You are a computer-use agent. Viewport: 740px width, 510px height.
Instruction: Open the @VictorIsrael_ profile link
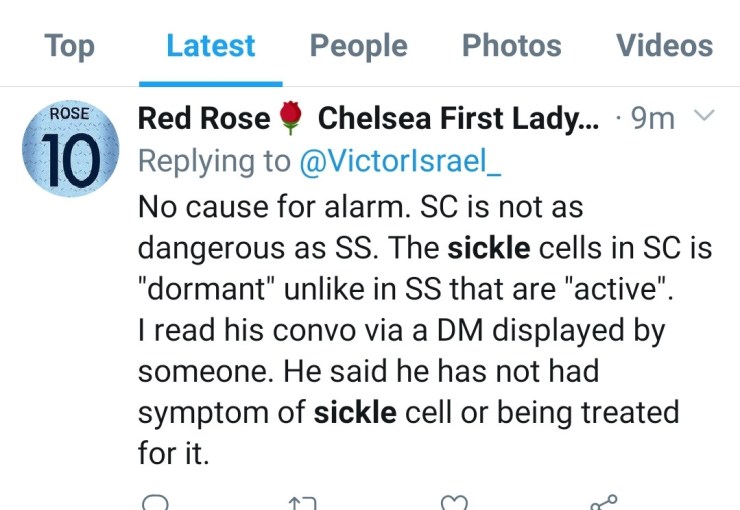(x=400, y=160)
